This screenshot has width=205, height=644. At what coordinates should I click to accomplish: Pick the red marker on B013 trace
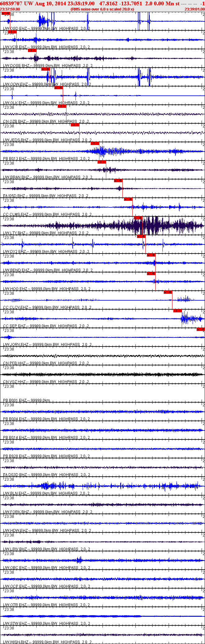(x=95, y=143)
